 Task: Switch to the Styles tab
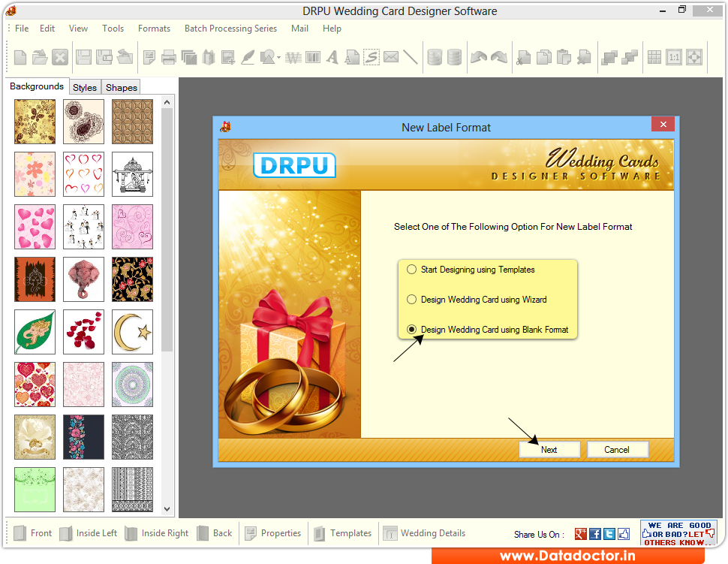pos(84,87)
